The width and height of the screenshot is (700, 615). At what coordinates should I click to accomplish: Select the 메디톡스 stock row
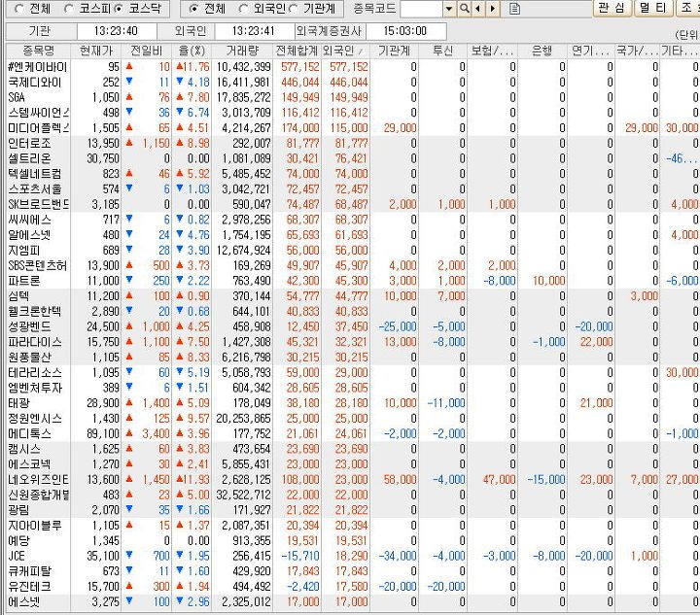[x=353, y=433]
